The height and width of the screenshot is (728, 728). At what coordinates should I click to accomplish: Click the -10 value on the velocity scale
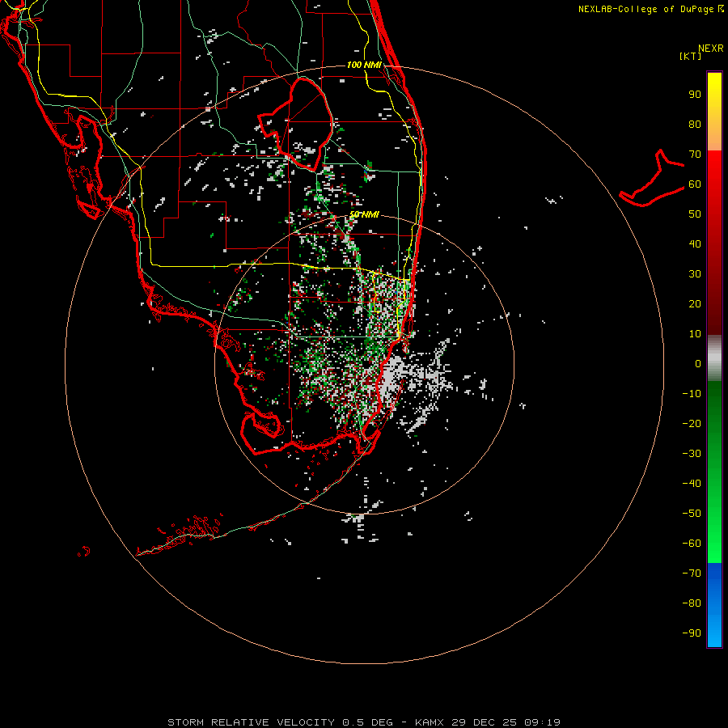(692, 394)
